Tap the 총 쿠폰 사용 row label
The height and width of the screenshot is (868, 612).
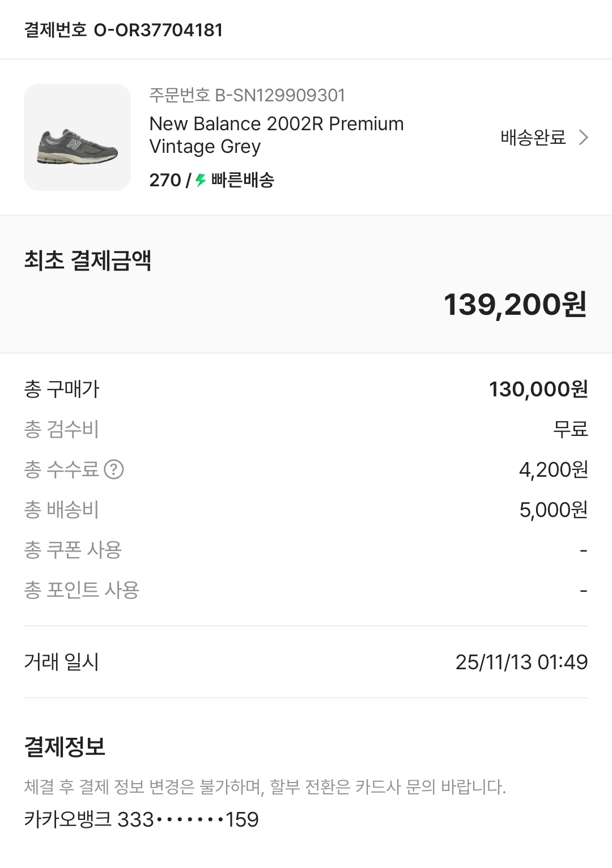(x=73, y=550)
